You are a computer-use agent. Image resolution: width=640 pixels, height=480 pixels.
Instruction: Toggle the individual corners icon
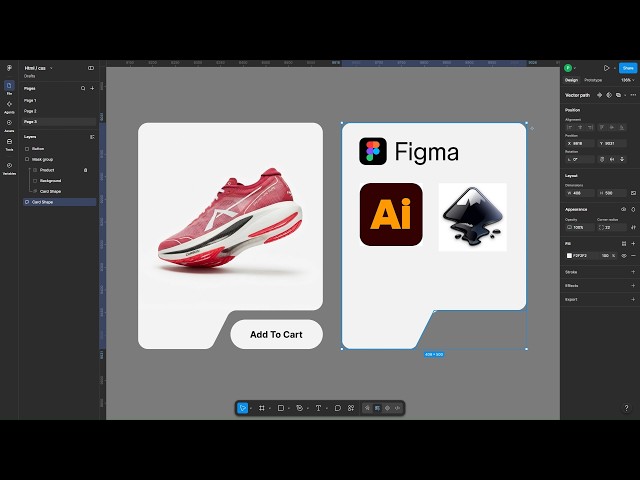[x=633, y=227]
